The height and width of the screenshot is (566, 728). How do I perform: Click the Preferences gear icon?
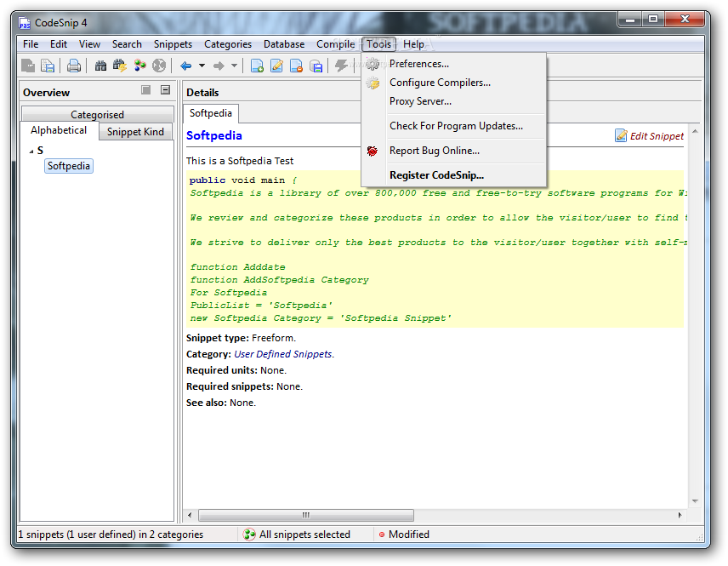[x=373, y=64]
